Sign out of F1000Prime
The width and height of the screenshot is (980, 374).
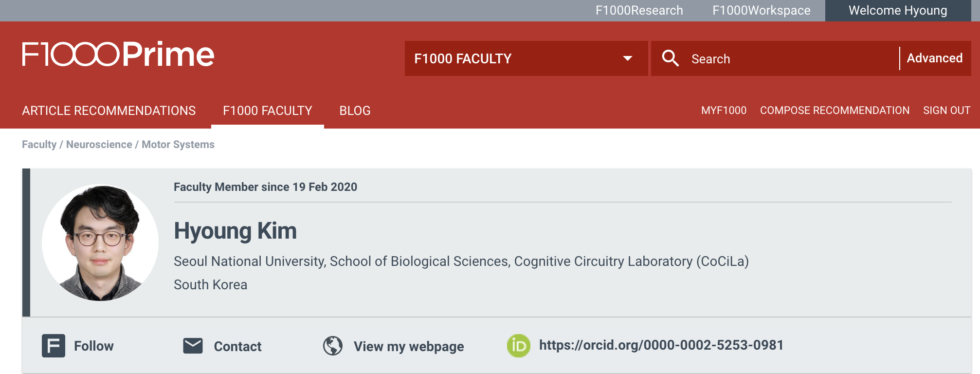click(946, 111)
